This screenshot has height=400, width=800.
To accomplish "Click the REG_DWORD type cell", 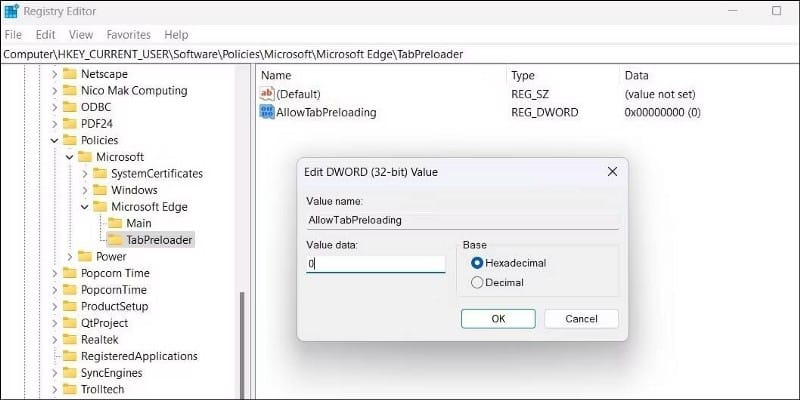I will 544,112.
